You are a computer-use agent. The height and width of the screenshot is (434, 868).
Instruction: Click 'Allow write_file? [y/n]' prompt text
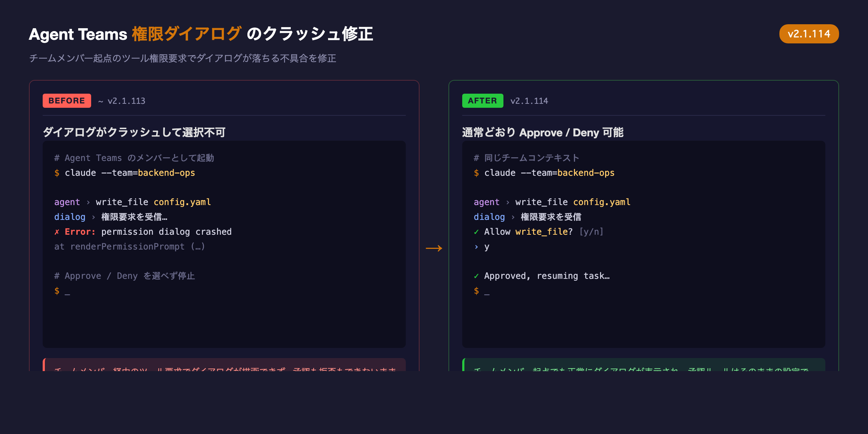click(544, 232)
